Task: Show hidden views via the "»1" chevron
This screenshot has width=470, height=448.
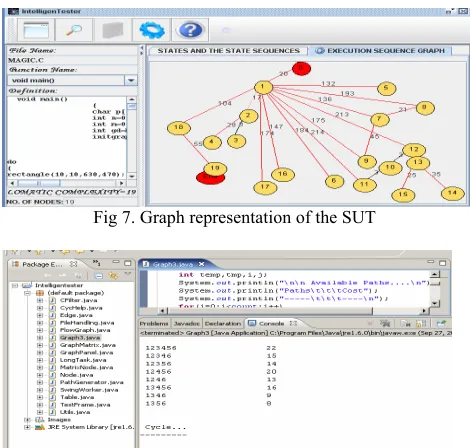Action: (x=96, y=263)
